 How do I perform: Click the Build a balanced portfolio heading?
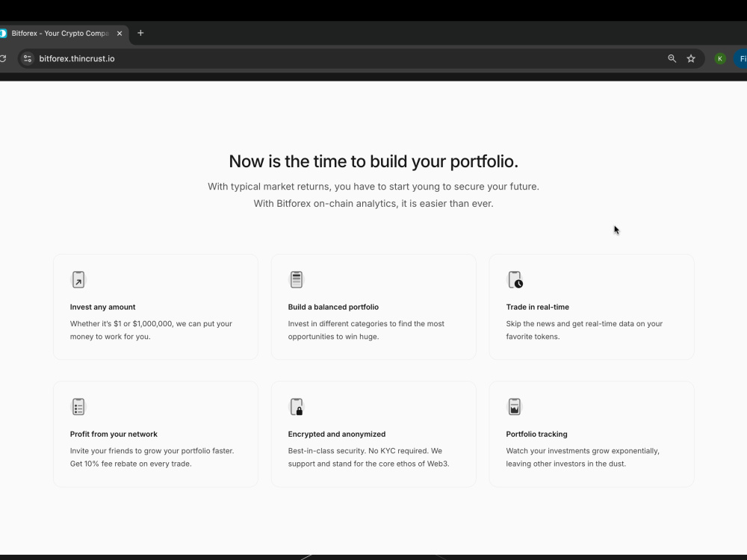click(333, 307)
